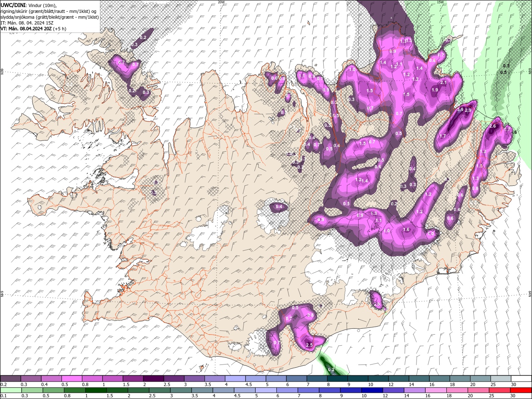Click the bright red rain swatch after 30

tap(521, 390)
